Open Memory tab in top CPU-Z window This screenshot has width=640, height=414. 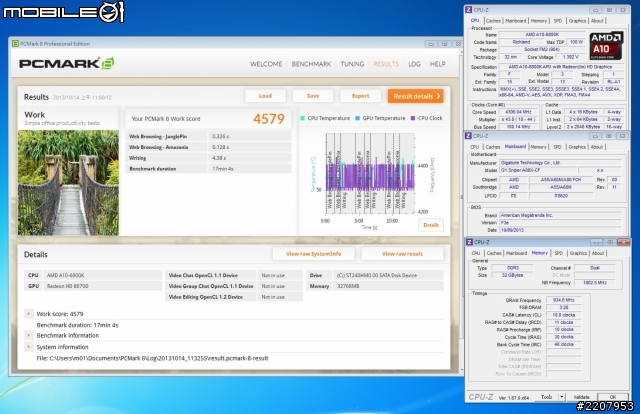tap(539, 21)
